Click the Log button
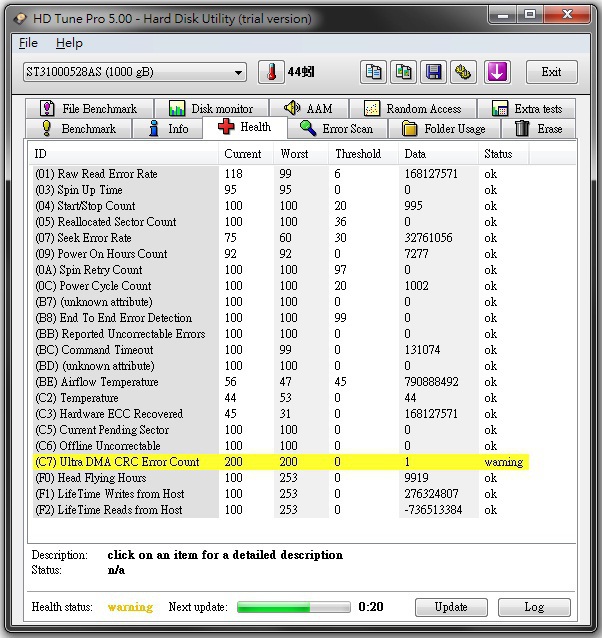 point(534,607)
